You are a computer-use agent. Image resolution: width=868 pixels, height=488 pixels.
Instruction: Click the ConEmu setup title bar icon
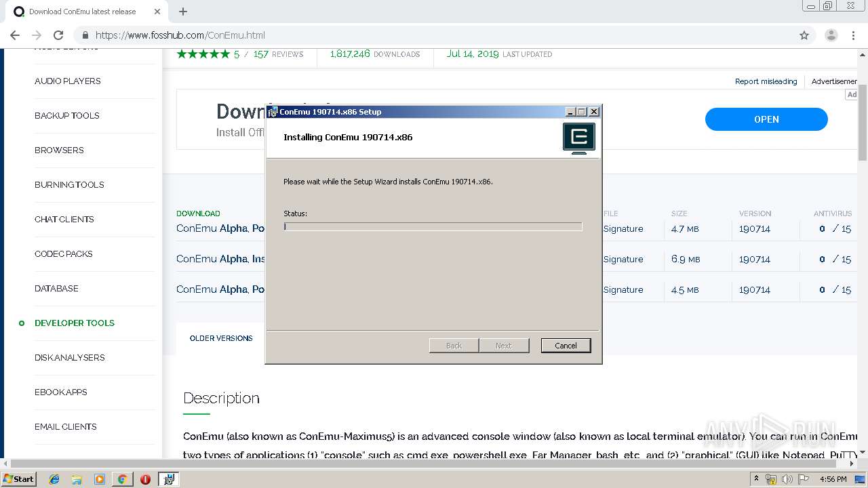[272, 112]
